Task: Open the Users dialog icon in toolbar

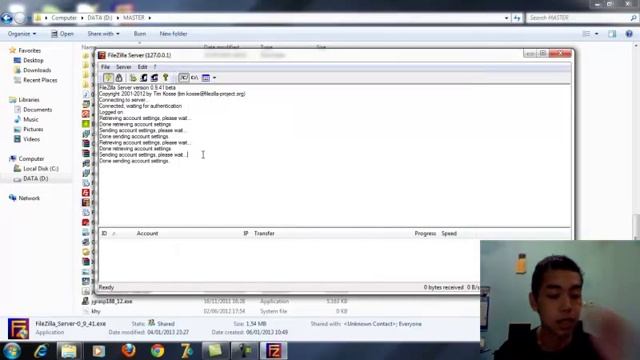Action: [x=144, y=78]
